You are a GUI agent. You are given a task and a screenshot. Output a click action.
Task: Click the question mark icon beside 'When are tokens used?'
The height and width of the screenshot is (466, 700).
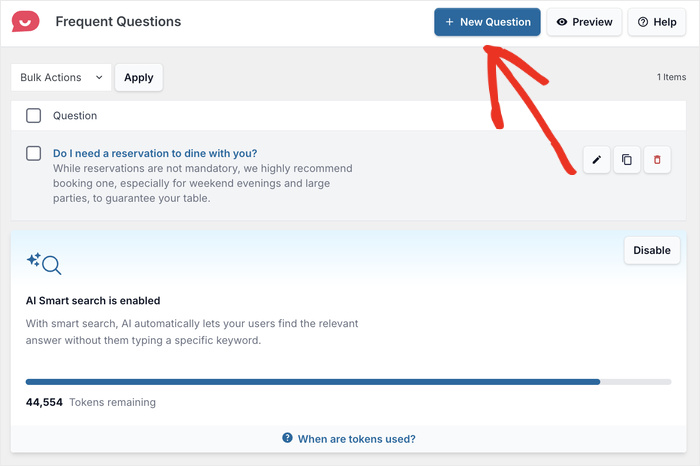click(x=287, y=438)
